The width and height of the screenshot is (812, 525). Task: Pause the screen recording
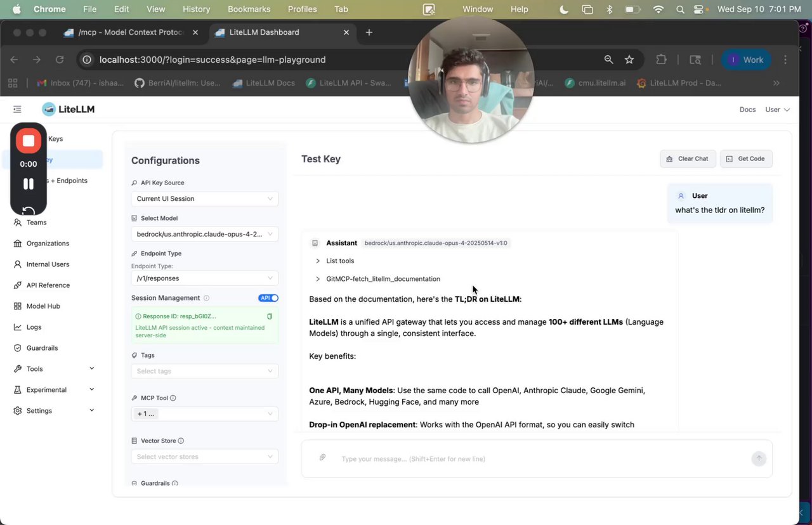pyautogui.click(x=29, y=184)
